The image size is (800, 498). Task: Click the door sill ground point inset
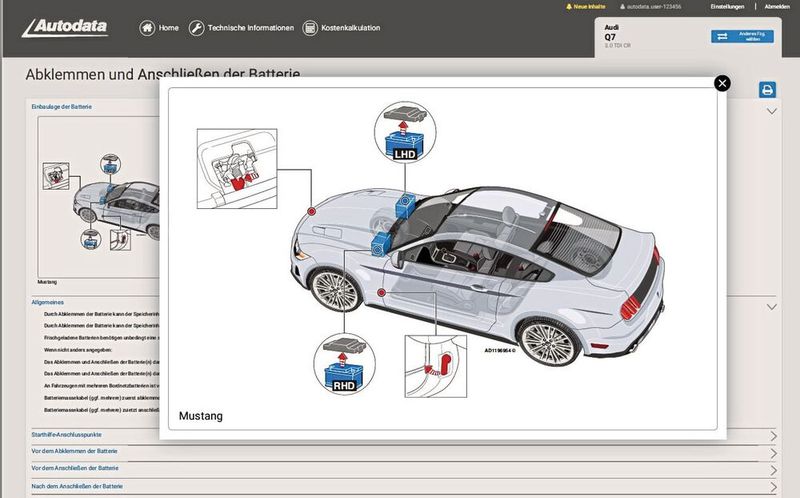(436, 366)
